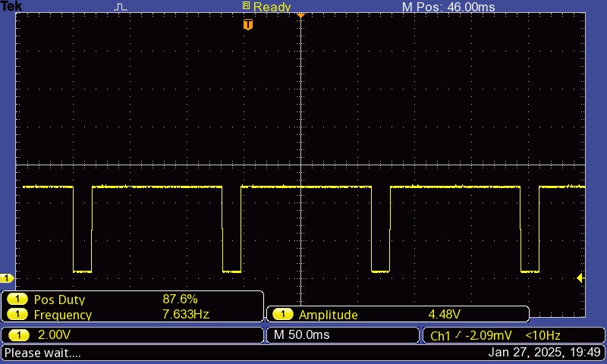Open the 2.00V vertical scale setting
Screen dimensions: 607x364
tap(52, 335)
